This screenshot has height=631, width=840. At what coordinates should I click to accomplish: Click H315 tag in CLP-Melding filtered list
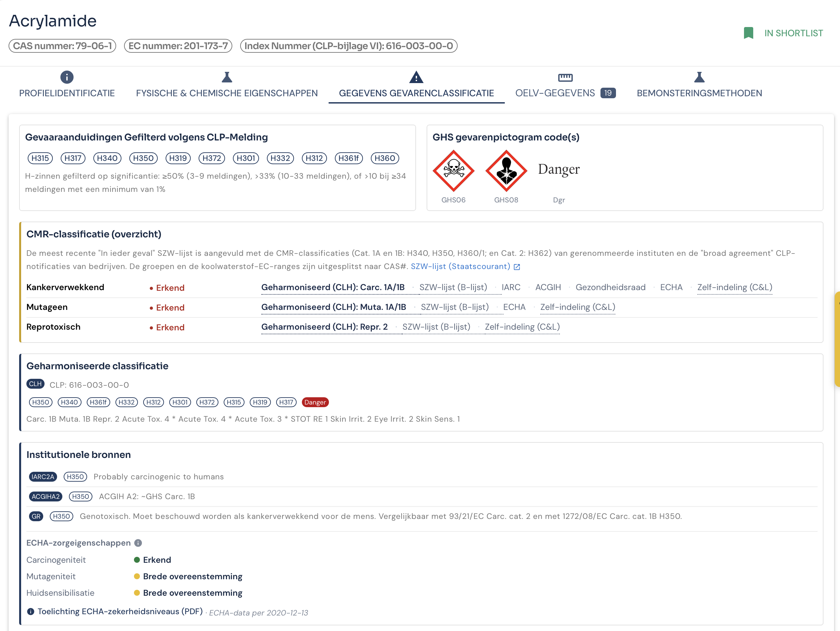[x=40, y=158]
